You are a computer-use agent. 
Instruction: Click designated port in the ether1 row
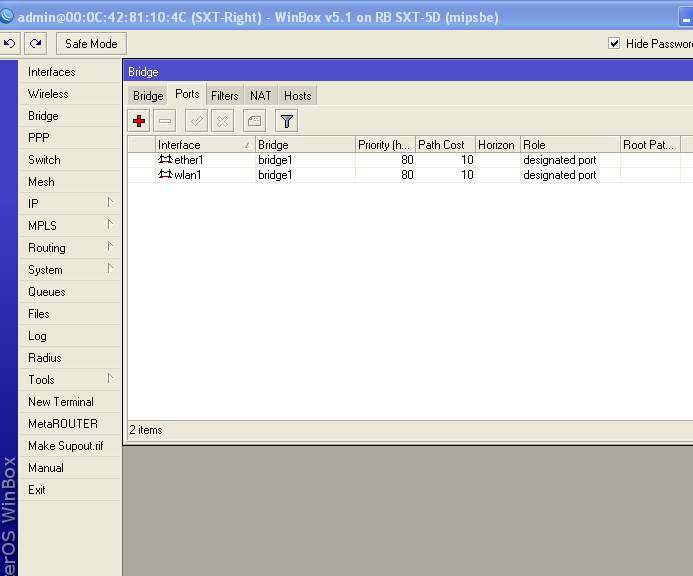tap(560, 160)
